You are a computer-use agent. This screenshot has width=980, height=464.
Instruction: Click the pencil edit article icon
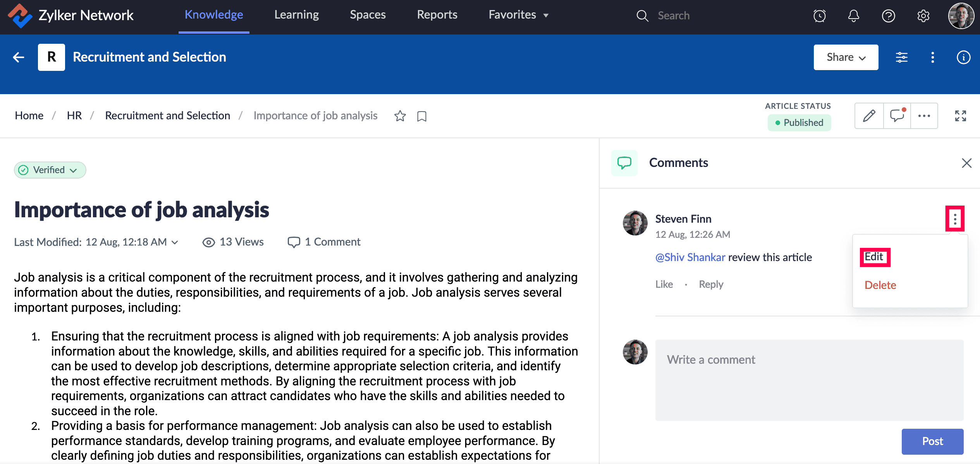[x=869, y=116]
